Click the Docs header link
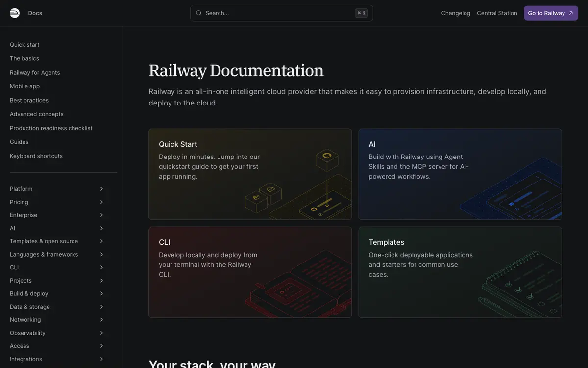The width and height of the screenshot is (588, 368). (35, 13)
